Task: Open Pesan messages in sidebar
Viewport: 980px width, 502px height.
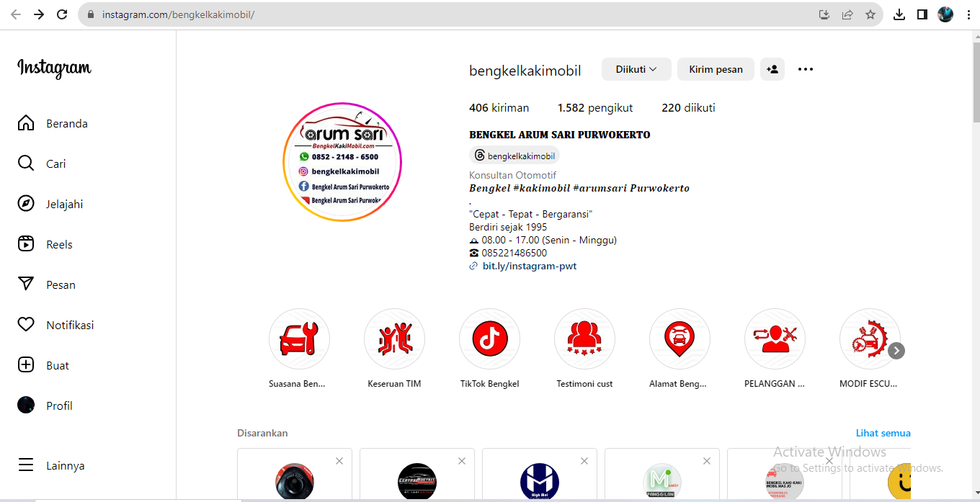Action: 46,284
